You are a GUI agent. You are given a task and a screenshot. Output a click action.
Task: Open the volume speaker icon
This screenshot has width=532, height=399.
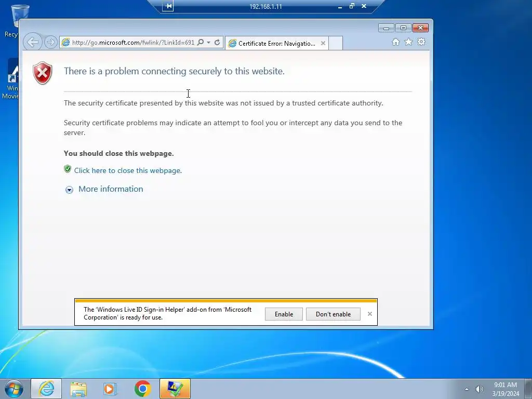(x=480, y=389)
